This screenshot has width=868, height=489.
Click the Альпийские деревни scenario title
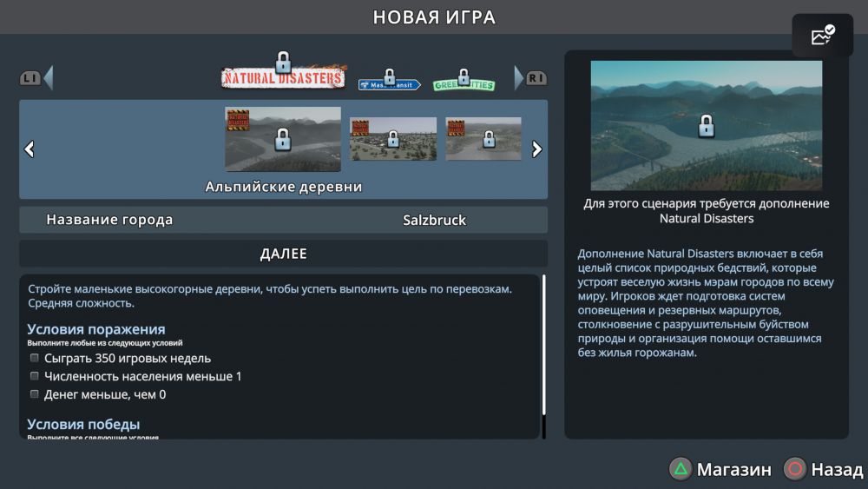coord(284,187)
